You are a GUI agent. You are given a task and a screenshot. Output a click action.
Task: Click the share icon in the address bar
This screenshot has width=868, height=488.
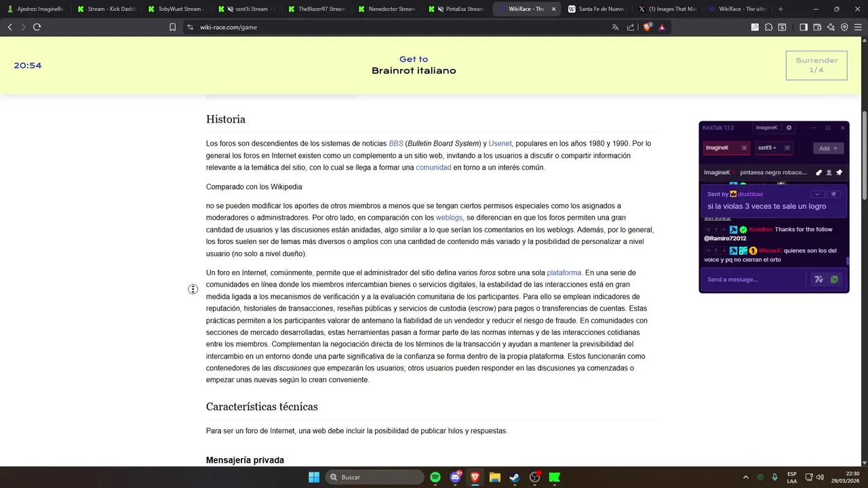[631, 27]
